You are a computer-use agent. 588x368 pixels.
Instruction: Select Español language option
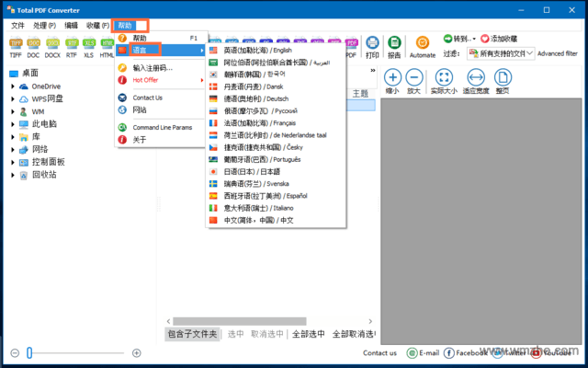pos(276,196)
